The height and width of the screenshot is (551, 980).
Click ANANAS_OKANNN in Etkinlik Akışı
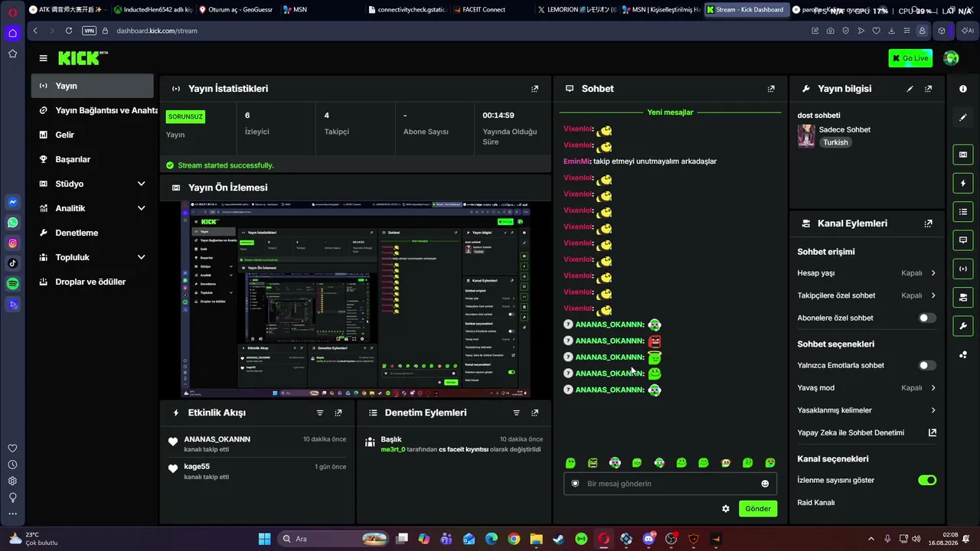tap(217, 439)
